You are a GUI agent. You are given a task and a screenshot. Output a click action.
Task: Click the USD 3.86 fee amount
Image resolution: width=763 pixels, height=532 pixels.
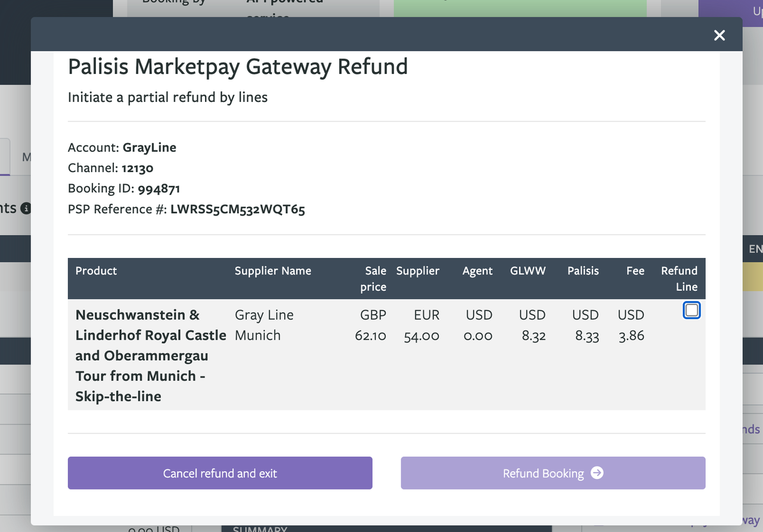[631, 325]
